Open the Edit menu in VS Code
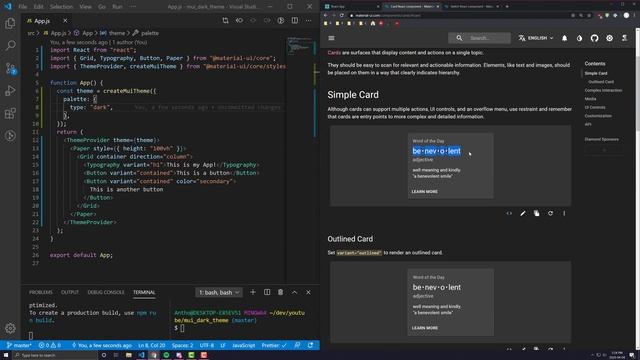This screenshot has height=360, width=640. [x=38, y=7]
